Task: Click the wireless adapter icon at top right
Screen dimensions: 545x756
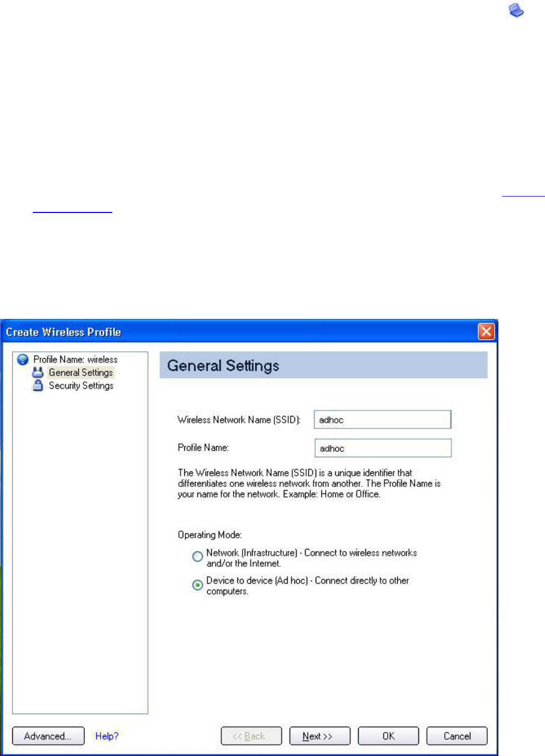Action: [x=516, y=10]
